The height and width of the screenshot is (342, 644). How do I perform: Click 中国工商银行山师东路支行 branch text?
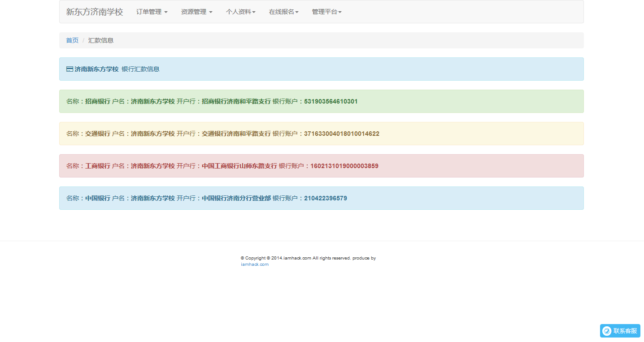(239, 166)
